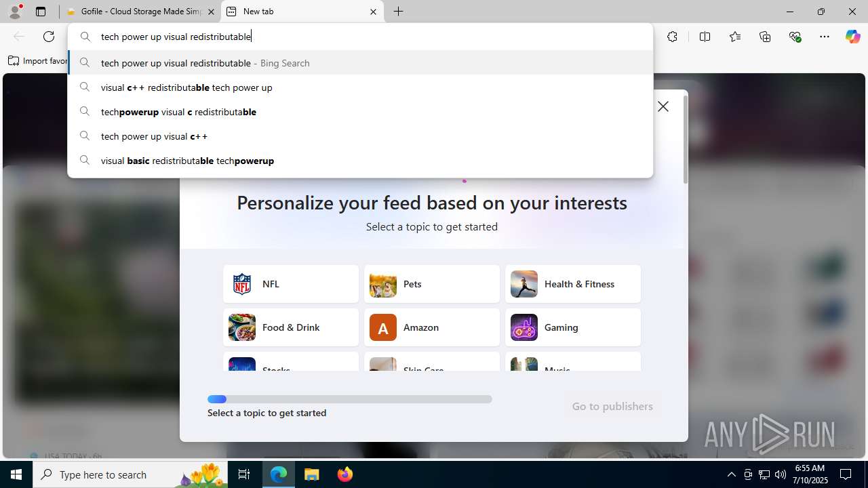Open the volume speaker tray icon
This screenshot has height=488, width=868.
781,474
